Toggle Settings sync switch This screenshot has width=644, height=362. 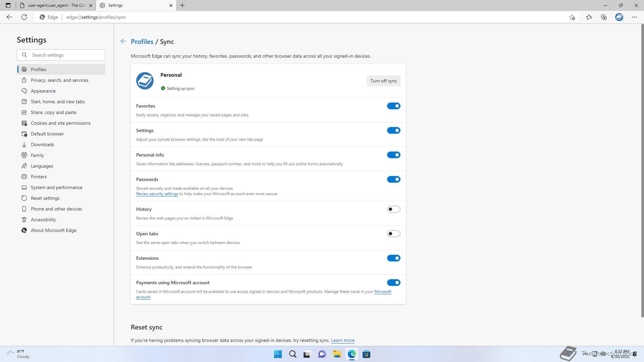pos(393,130)
